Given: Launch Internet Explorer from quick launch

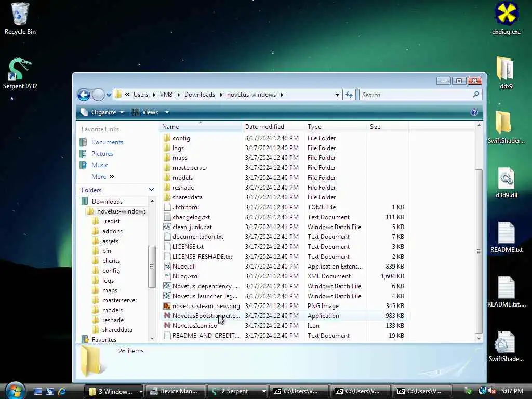Looking at the screenshot, I should click(x=62, y=391).
